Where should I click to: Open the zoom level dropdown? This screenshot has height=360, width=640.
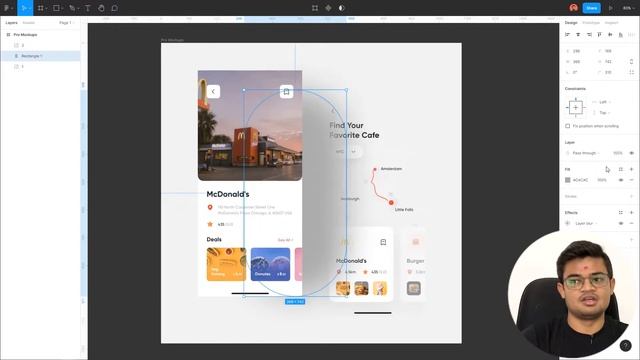click(628, 8)
